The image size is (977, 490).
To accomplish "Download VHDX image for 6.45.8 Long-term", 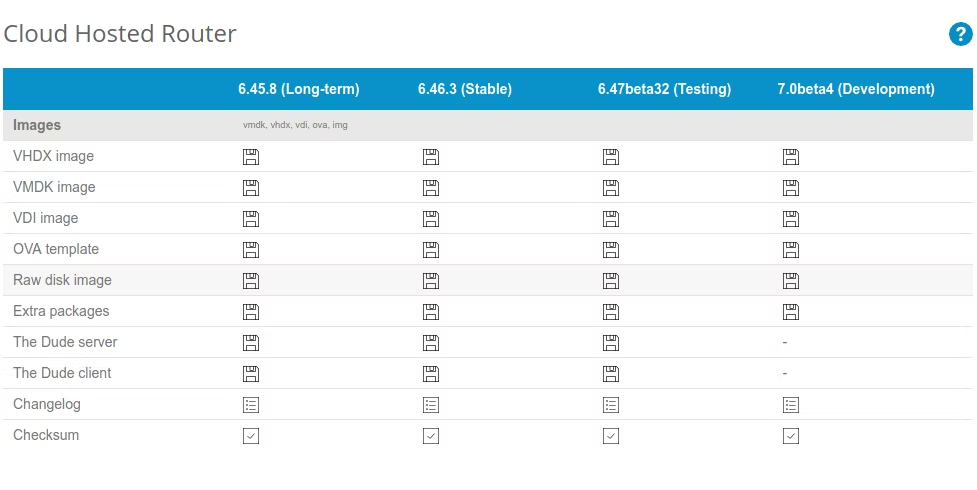I will [x=251, y=157].
